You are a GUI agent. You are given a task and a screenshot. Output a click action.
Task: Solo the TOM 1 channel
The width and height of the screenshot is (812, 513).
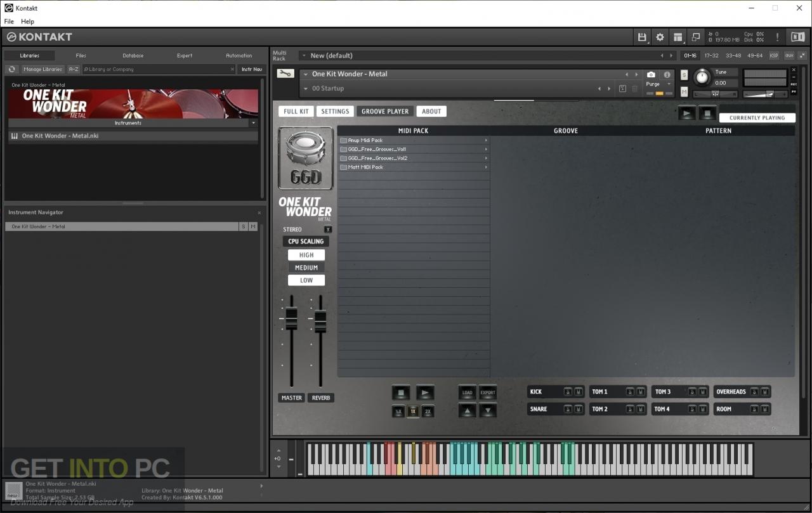click(x=630, y=392)
